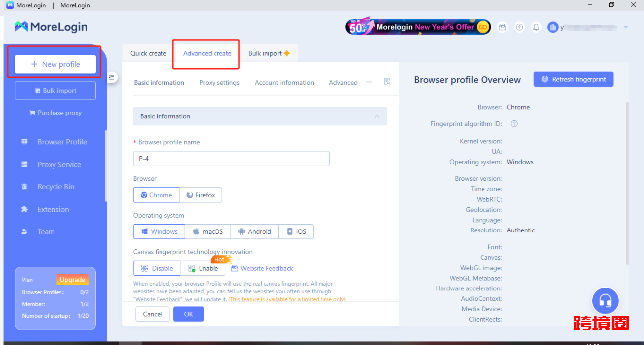Go to Browser Profile section
The width and height of the screenshot is (644, 345).
coord(62,142)
